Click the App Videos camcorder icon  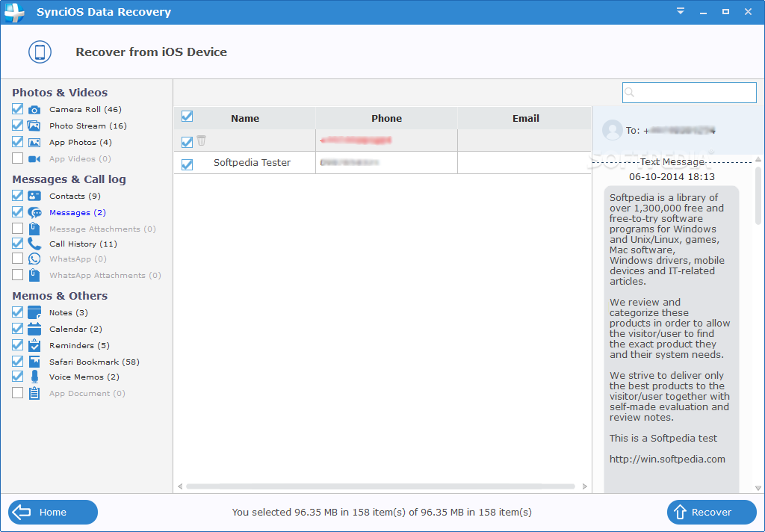[x=34, y=158]
